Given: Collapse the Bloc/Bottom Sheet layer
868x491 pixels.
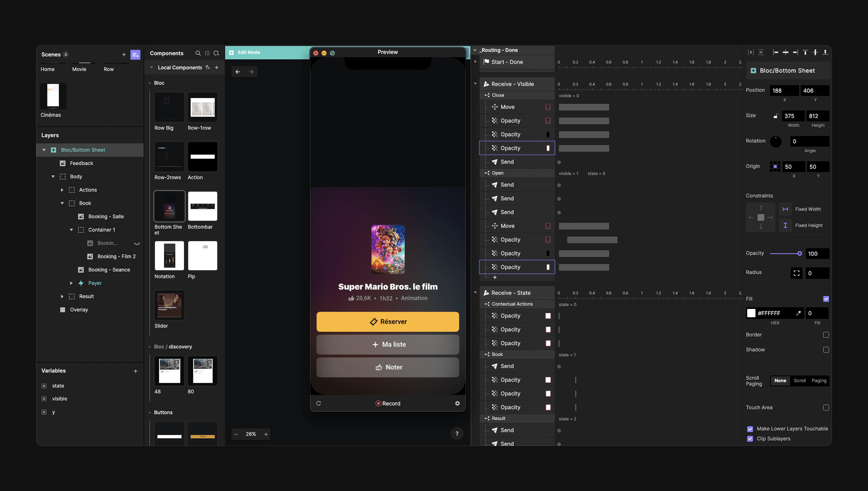Looking at the screenshot, I should point(44,150).
